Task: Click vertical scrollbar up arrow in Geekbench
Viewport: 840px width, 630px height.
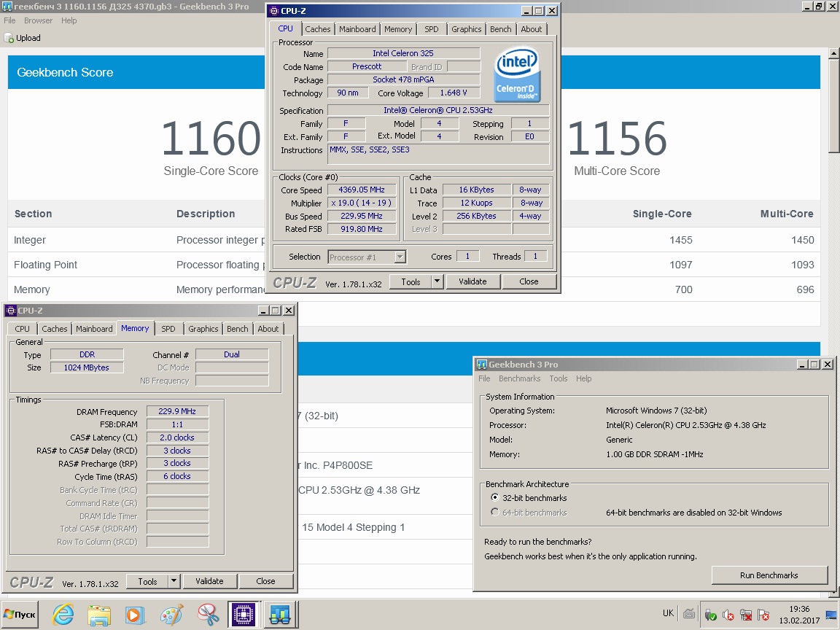Action: tap(833, 52)
